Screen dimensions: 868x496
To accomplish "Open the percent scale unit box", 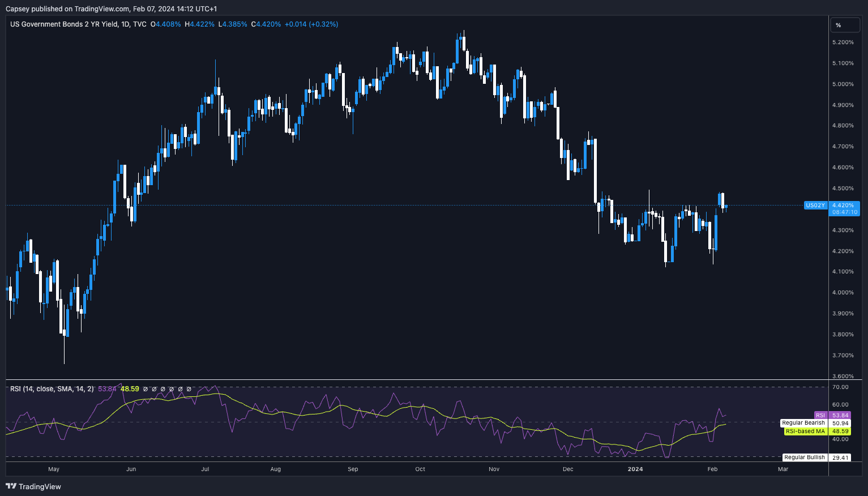I will point(845,25).
